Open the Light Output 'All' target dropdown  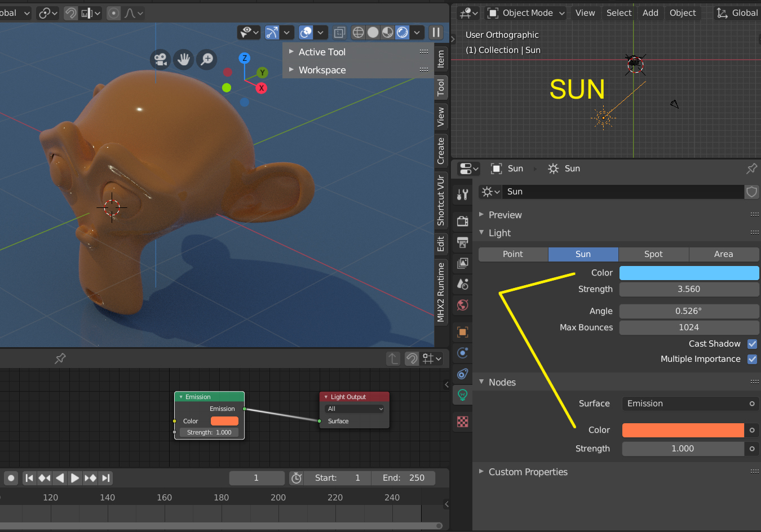(x=355, y=409)
